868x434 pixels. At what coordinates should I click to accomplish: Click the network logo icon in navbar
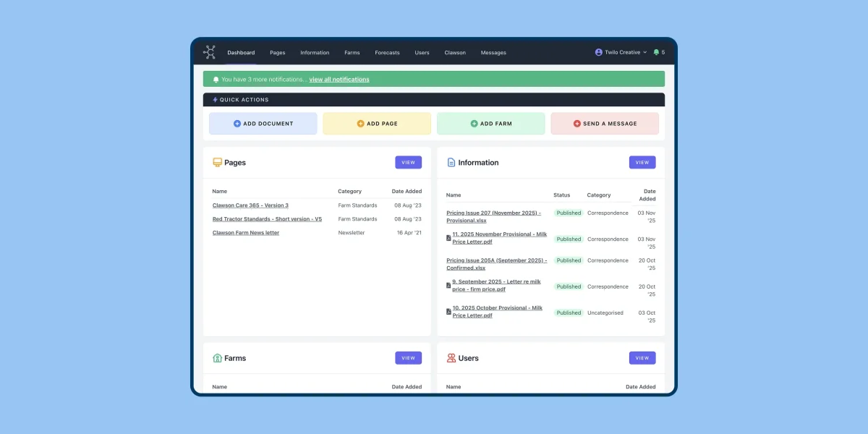[210, 52]
